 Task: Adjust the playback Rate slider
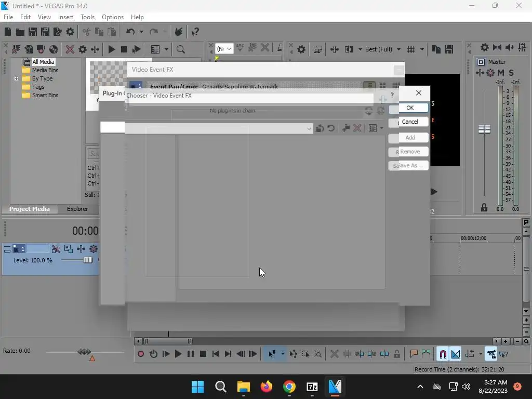(85, 352)
